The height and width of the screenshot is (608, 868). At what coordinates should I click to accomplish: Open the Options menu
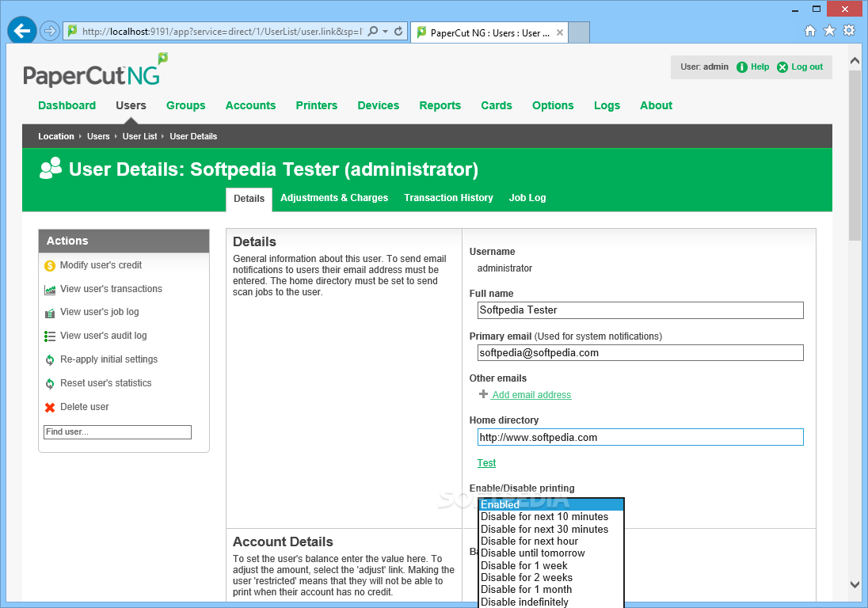pos(553,105)
